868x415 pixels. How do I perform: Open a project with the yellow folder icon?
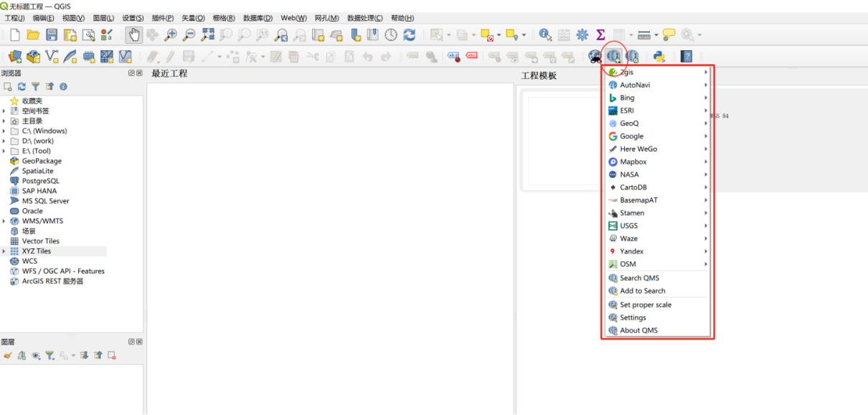(x=33, y=34)
